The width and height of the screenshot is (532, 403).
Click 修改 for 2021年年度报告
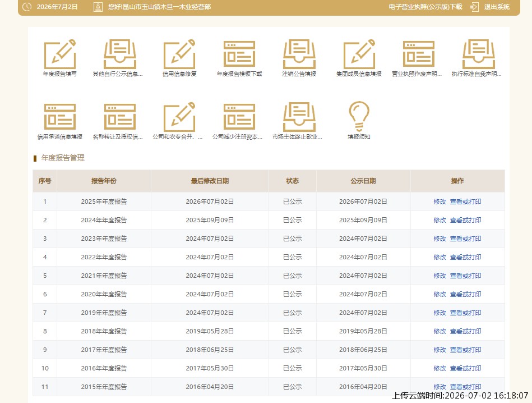tap(440, 276)
